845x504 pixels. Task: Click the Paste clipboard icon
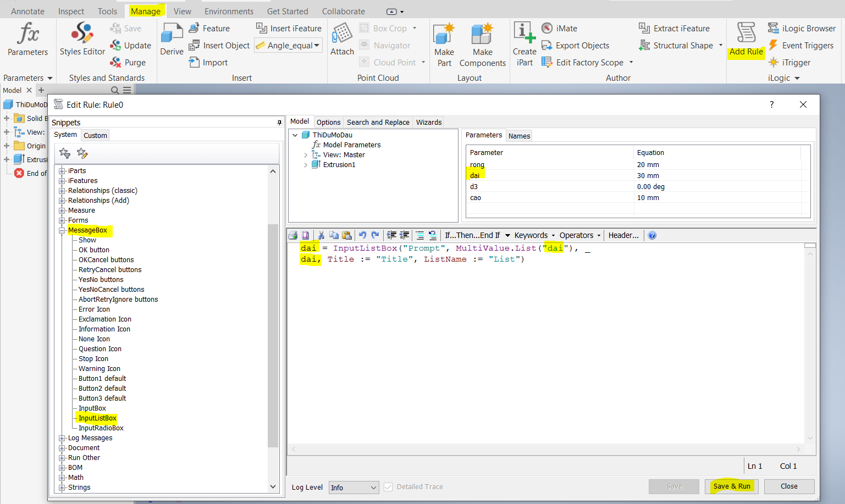pos(347,235)
